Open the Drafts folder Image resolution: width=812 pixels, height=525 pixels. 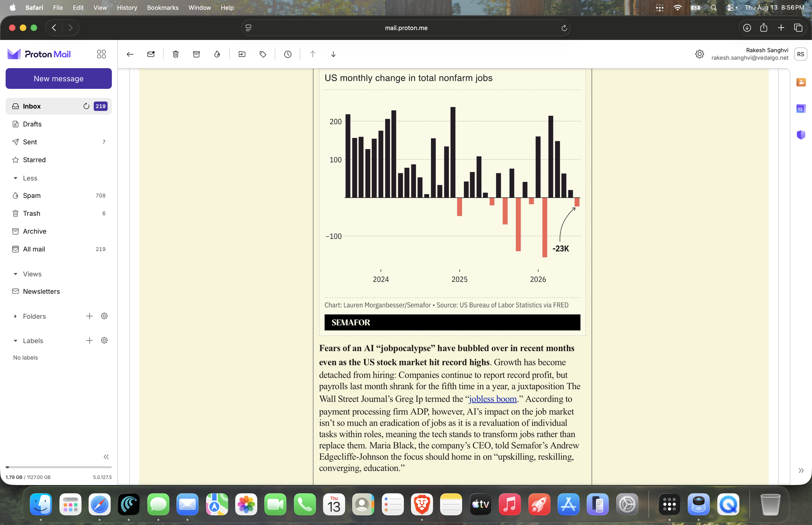(x=58, y=124)
